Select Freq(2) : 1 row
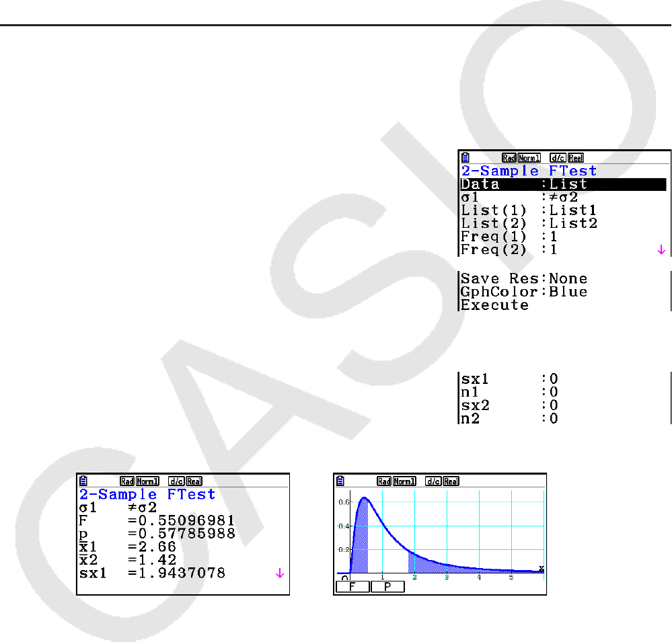Image resolution: width=672 pixels, height=642 pixels. coord(509,249)
